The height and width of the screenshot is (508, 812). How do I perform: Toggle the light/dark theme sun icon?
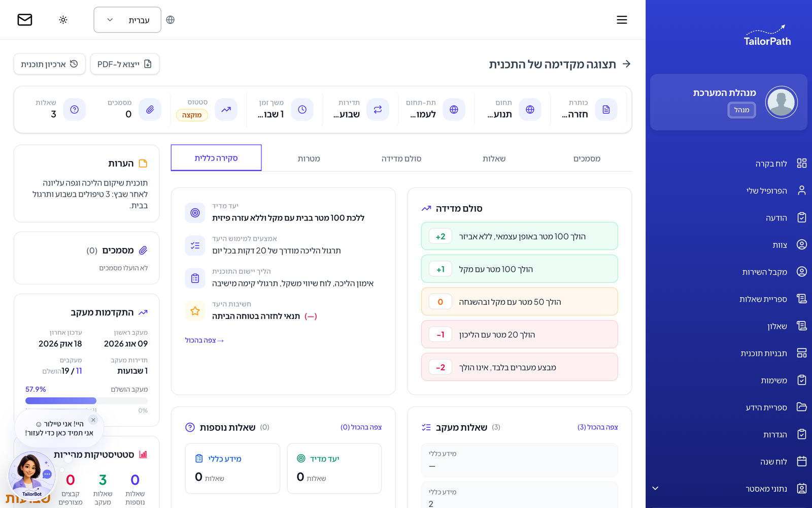click(63, 20)
